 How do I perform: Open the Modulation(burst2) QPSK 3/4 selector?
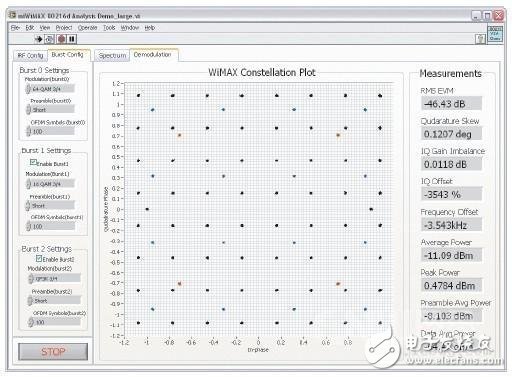point(54,278)
